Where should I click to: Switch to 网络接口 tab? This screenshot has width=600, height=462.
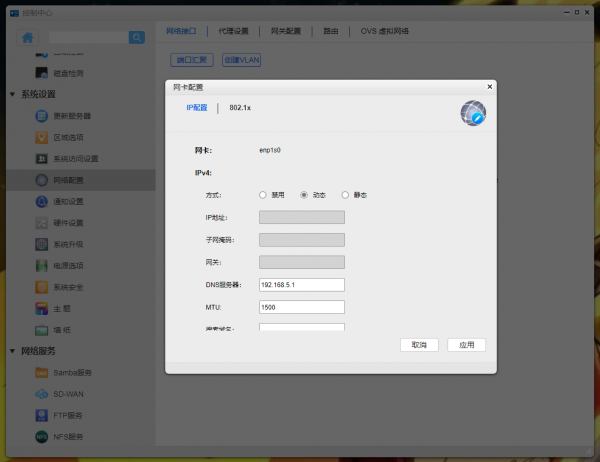181,31
